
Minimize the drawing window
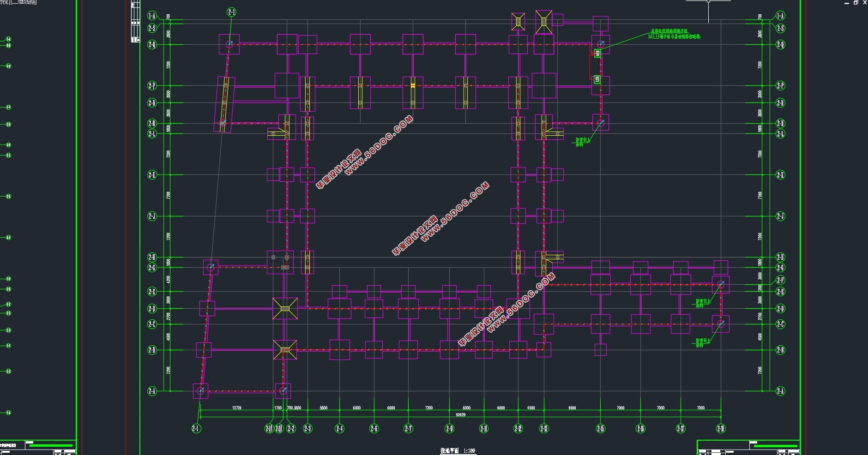[847, 3]
